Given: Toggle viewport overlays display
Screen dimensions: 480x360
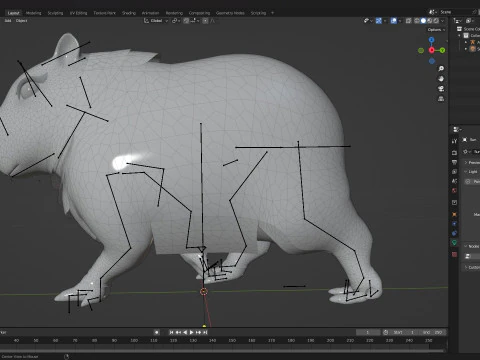Looking at the screenshot, I should (x=394, y=21).
